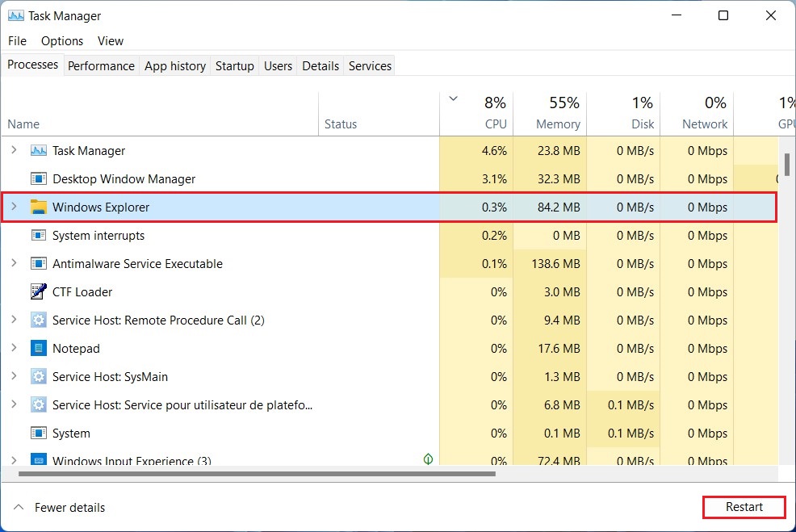
Task: Click SysMain 1.3 MB memory cell
Action: coord(550,377)
